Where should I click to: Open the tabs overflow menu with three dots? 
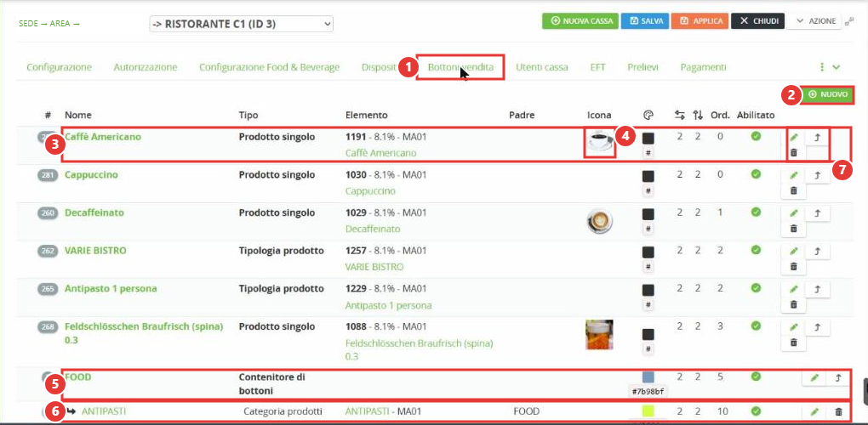pyautogui.click(x=822, y=67)
